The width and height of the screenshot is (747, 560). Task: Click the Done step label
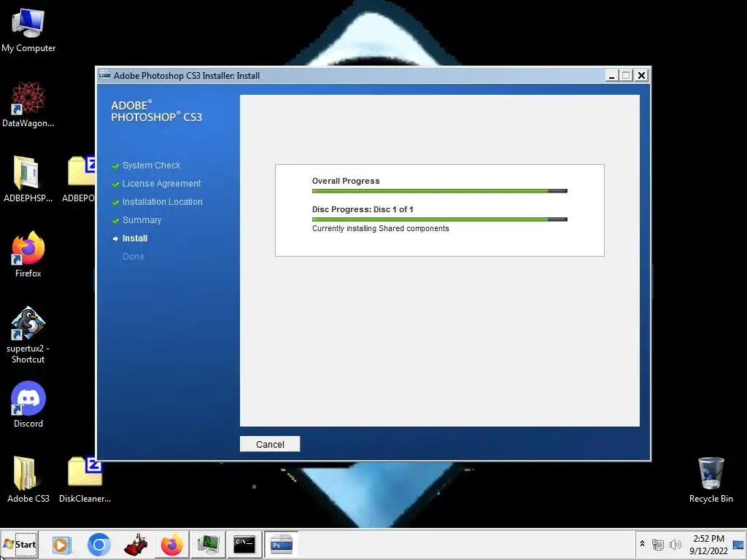coord(133,256)
